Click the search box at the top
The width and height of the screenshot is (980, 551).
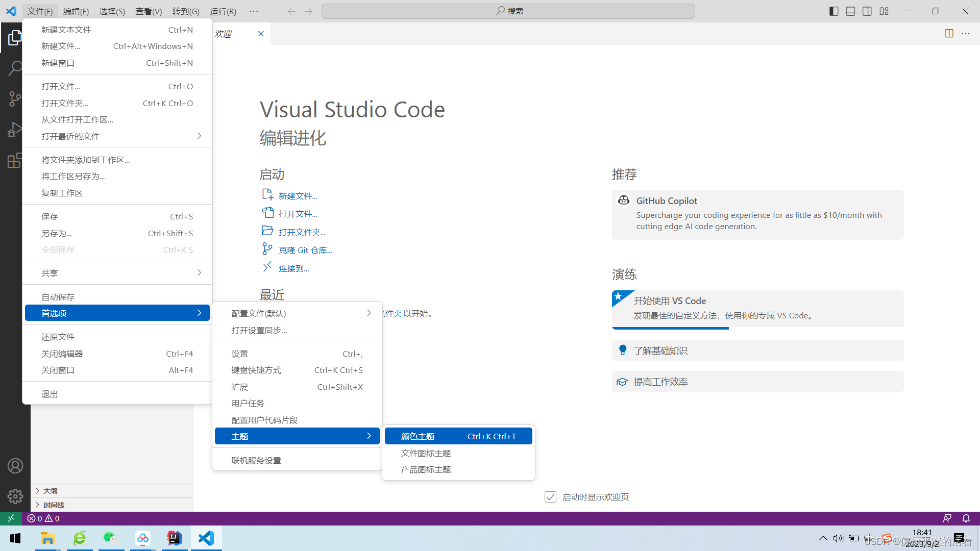508,11
